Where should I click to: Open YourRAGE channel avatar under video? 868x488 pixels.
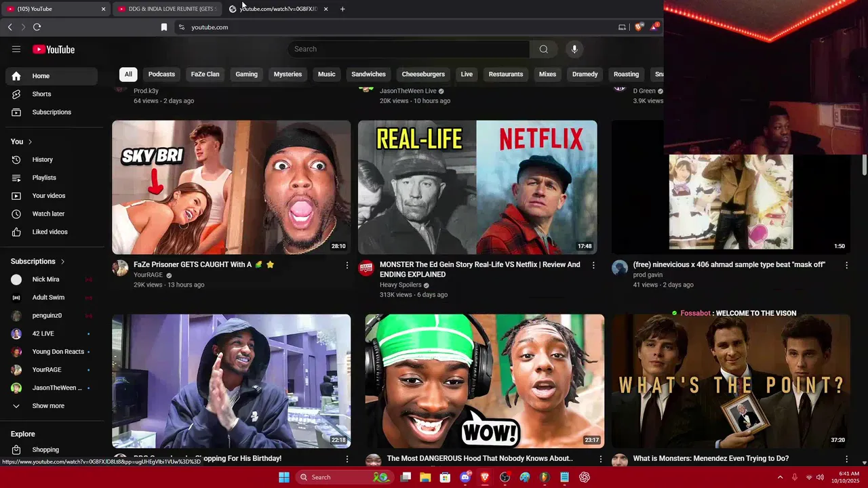120,268
